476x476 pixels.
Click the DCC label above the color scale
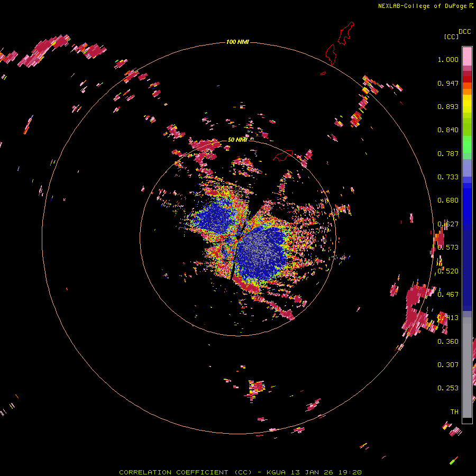[464, 32]
